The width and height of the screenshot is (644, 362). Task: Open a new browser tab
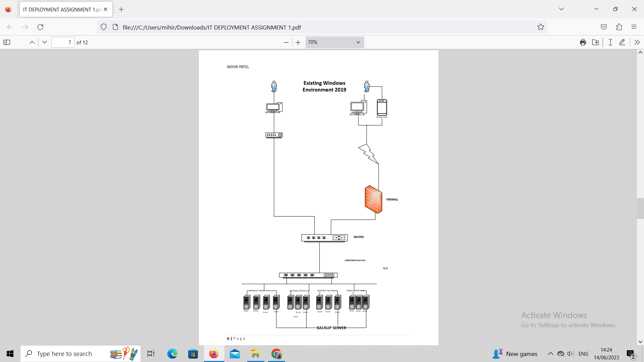121,9
